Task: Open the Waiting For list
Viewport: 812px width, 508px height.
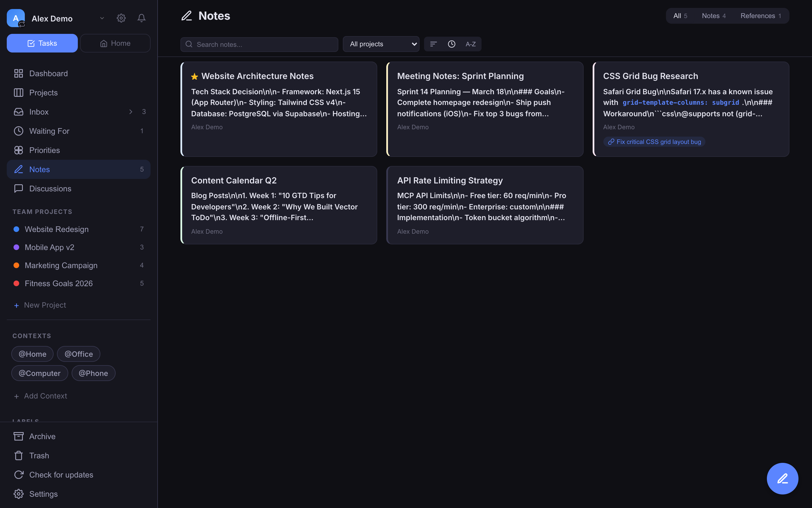Action: pyautogui.click(x=78, y=131)
